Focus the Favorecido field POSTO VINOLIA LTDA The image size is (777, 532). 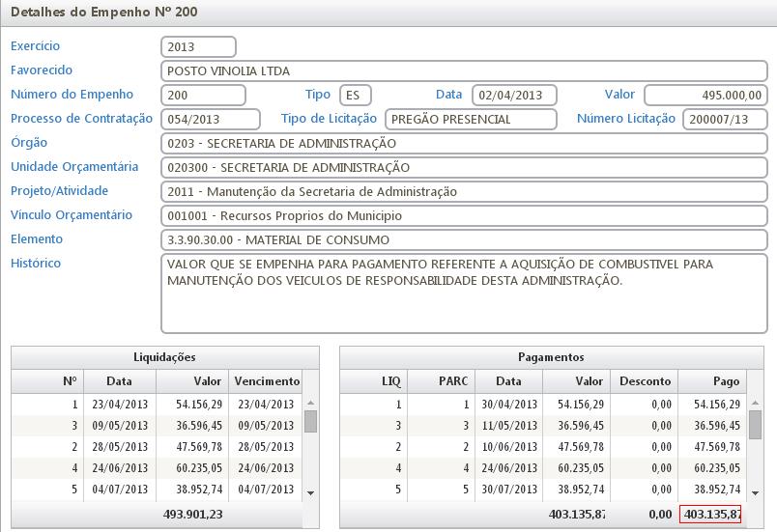click(464, 70)
